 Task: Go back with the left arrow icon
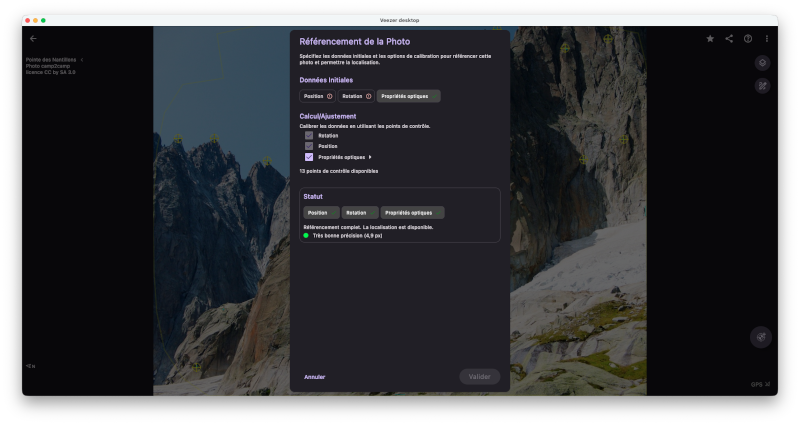click(33, 39)
